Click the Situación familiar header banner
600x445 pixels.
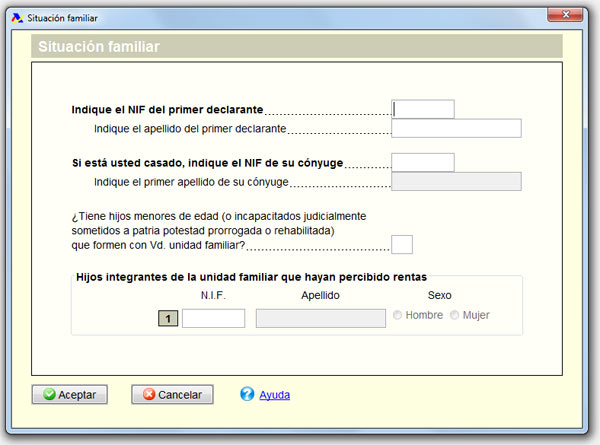click(x=297, y=46)
